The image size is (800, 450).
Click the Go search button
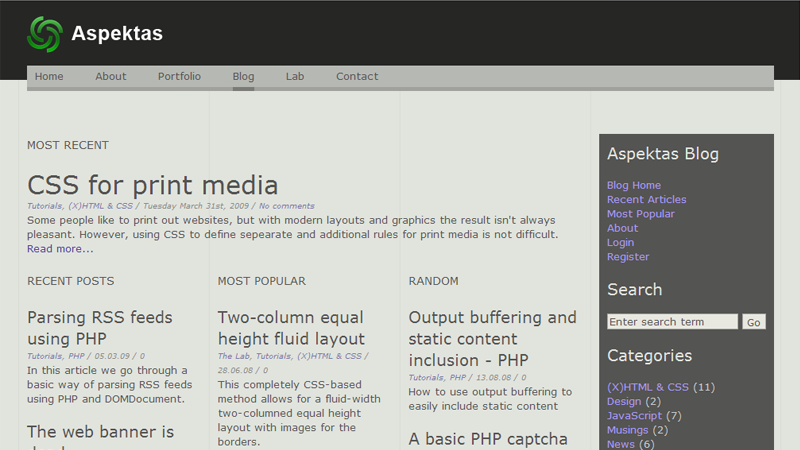click(754, 322)
